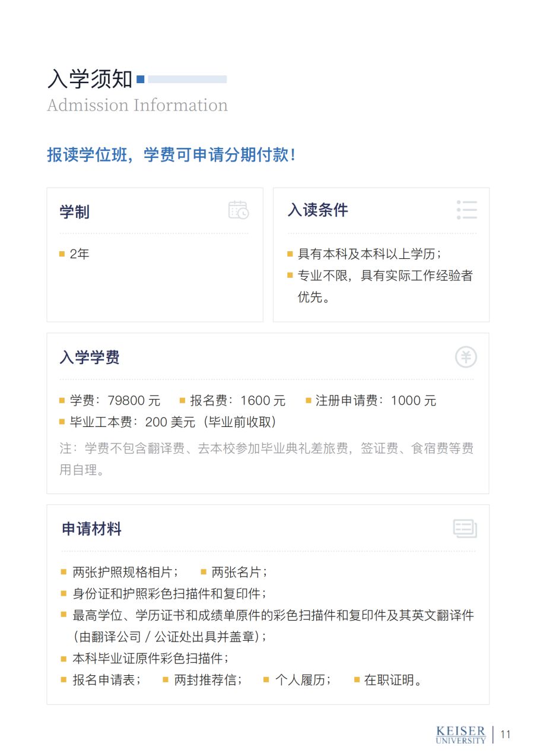Select the 入学须知 page title
This screenshot has height=756, width=534.
tap(90, 79)
